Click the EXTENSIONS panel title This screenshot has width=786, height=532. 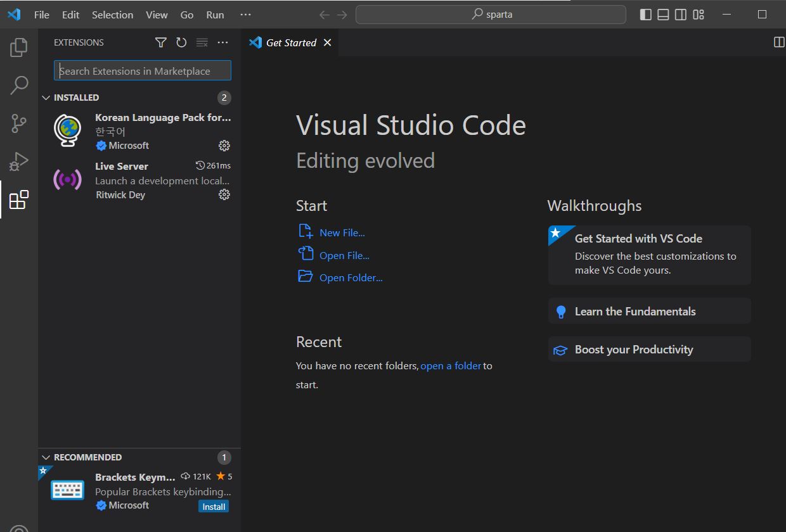[79, 42]
